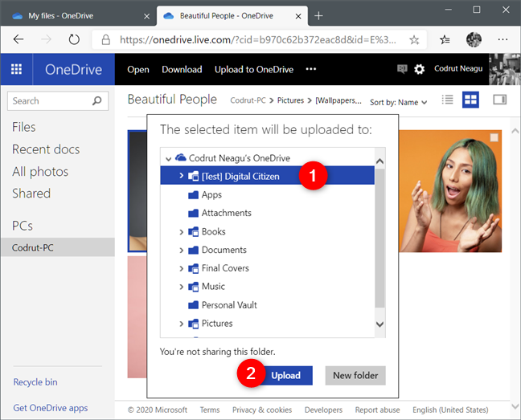Click the feedback chat icon
The width and height of the screenshot is (521, 420).
tap(402, 69)
